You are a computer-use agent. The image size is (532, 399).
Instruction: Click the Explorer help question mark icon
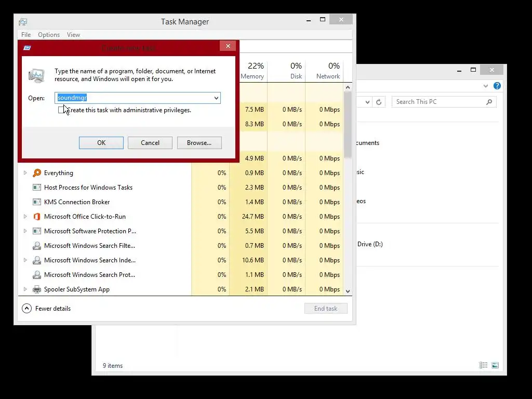pyautogui.click(x=497, y=86)
